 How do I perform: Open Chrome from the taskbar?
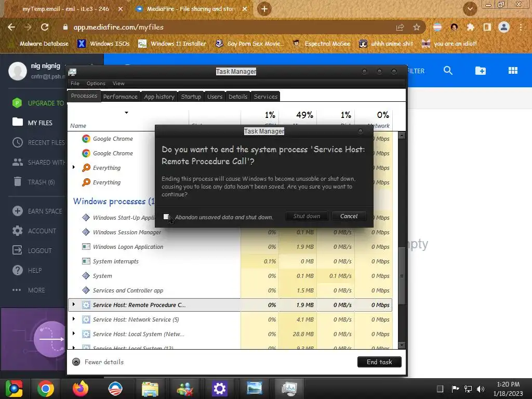point(46,389)
